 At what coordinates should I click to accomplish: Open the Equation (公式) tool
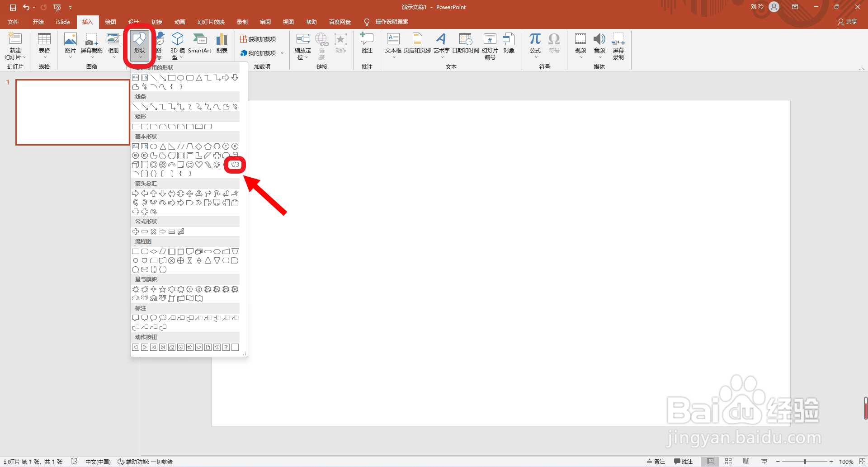point(535,44)
